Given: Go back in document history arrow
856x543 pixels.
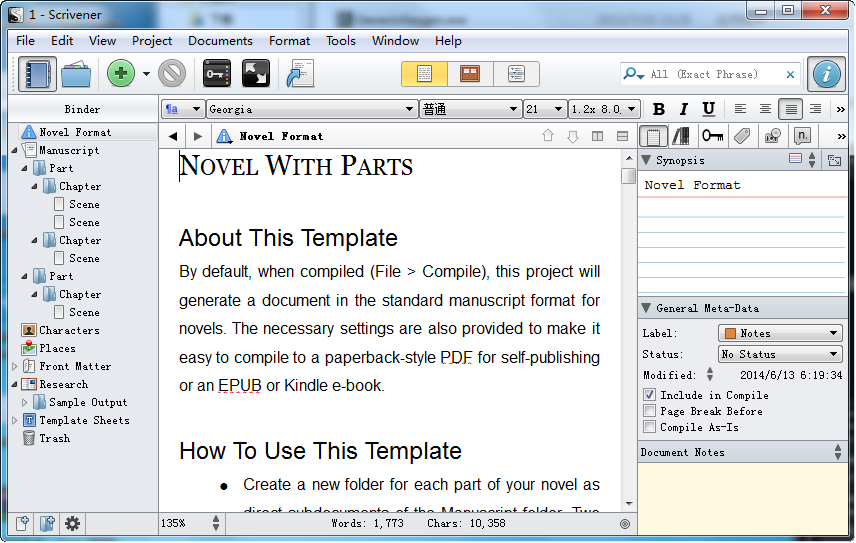Looking at the screenshot, I should click(x=173, y=136).
